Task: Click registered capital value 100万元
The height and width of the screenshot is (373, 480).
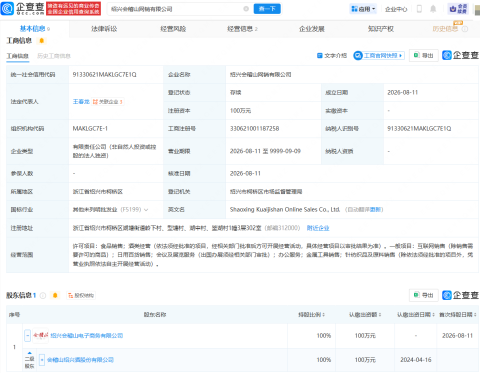Action: coord(240,111)
